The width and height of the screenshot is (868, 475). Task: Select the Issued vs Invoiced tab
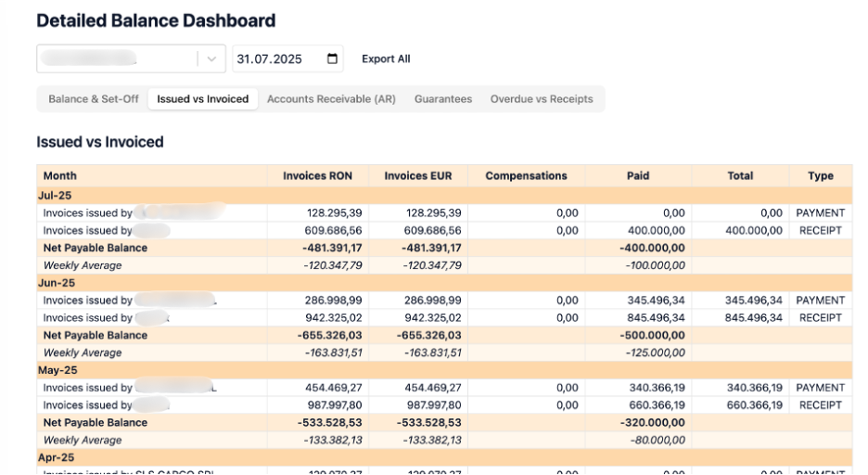click(203, 99)
